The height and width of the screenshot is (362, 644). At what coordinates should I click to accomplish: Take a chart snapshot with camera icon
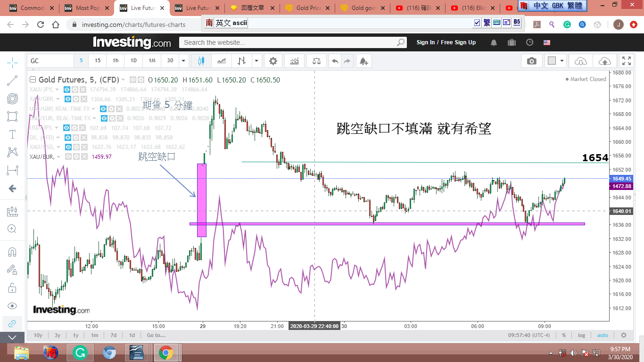(531, 61)
